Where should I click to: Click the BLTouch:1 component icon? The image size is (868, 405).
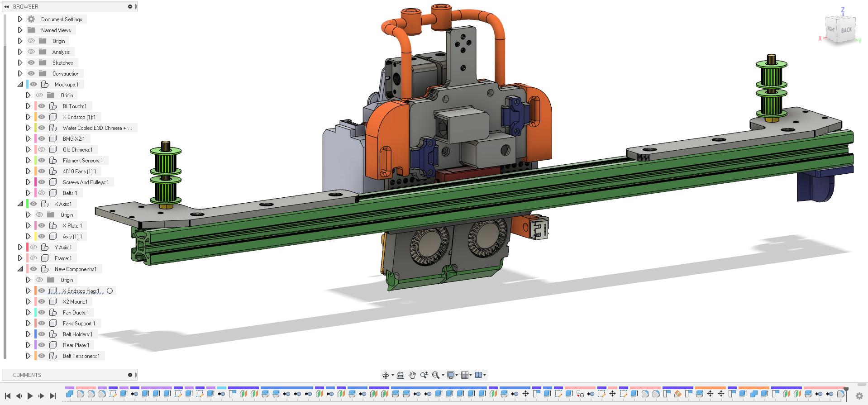click(53, 106)
